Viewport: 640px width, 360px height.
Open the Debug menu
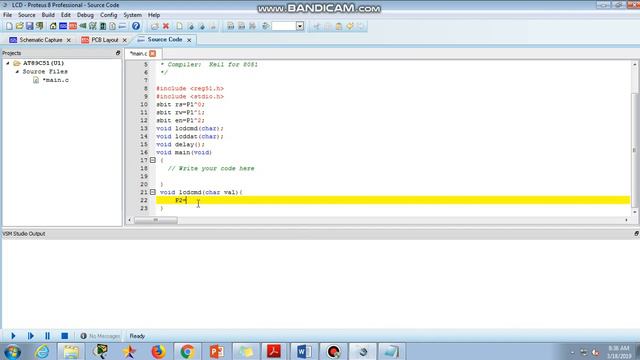pyautogui.click(x=85, y=15)
